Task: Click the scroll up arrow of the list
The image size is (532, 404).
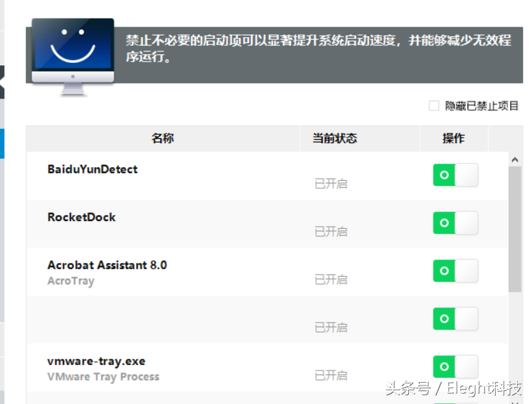Action: coord(515,160)
